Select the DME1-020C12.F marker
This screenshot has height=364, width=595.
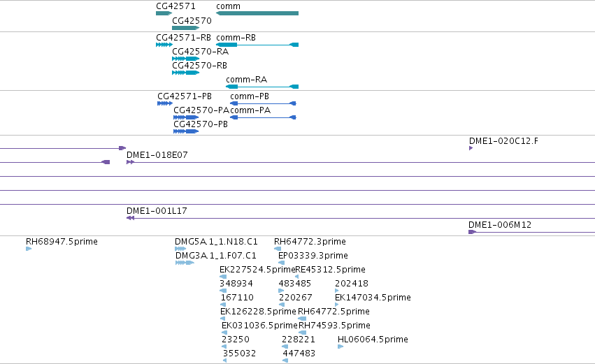(471, 148)
